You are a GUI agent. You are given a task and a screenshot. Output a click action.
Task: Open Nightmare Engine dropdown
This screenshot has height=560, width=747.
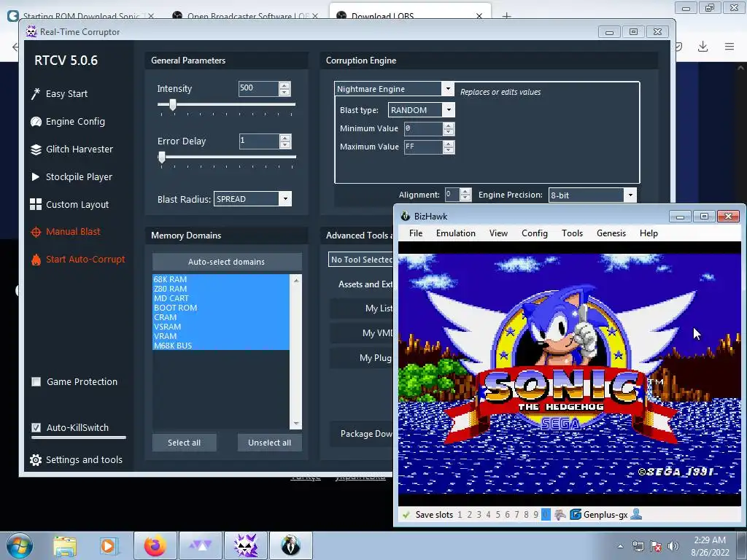pos(447,88)
